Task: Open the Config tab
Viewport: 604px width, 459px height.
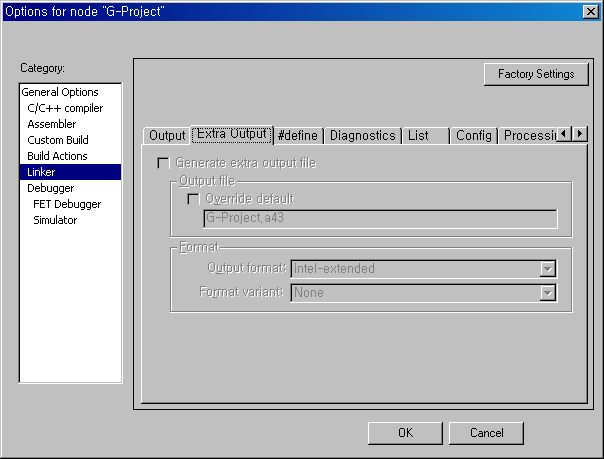Action: tap(474, 136)
